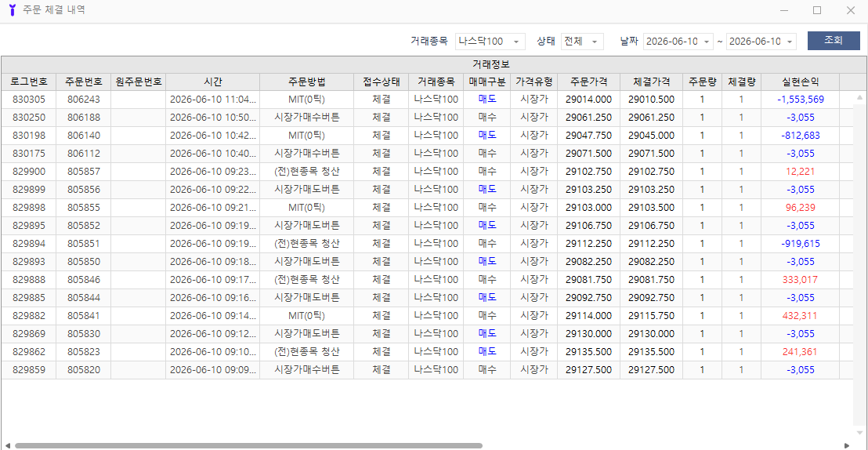This screenshot has width=868, height=450.
Task: Click the vertical scrollbar up arrow
Action: click(859, 97)
